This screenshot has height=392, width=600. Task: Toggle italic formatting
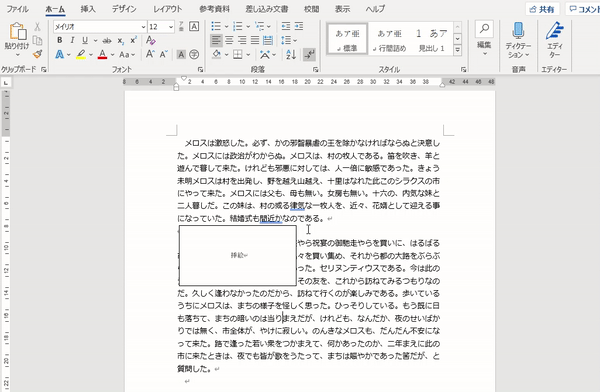[72, 40]
